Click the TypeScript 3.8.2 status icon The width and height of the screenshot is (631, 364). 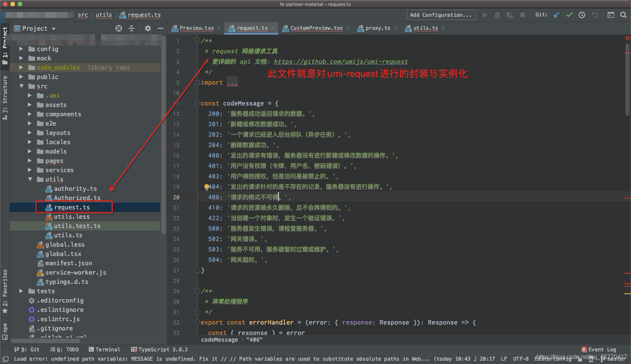pos(159,349)
